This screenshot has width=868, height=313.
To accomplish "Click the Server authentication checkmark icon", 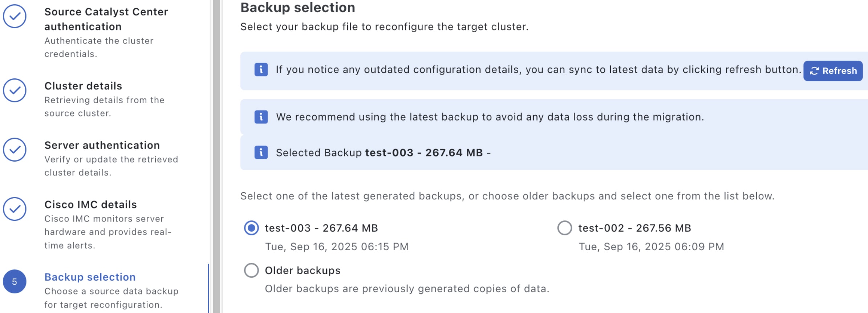I will tap(15, 150).
